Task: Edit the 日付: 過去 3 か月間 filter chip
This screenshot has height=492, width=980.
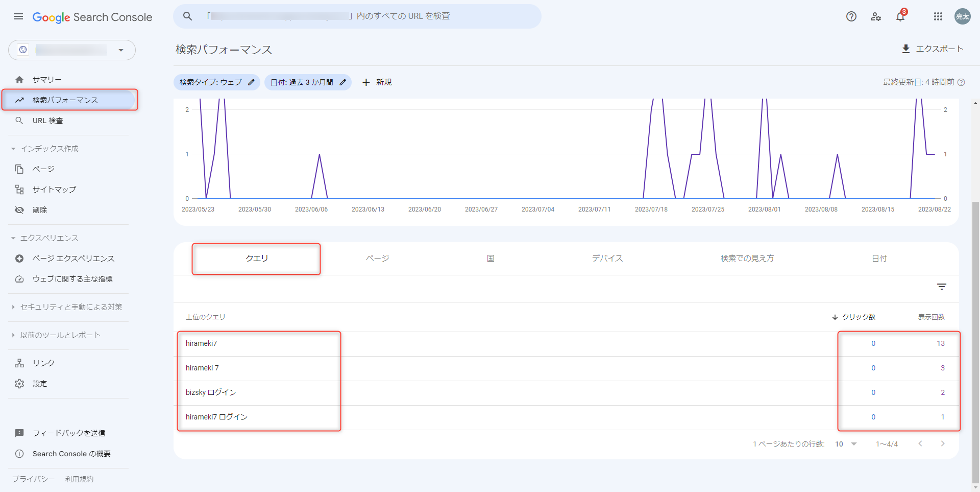Action: (308, 82)
